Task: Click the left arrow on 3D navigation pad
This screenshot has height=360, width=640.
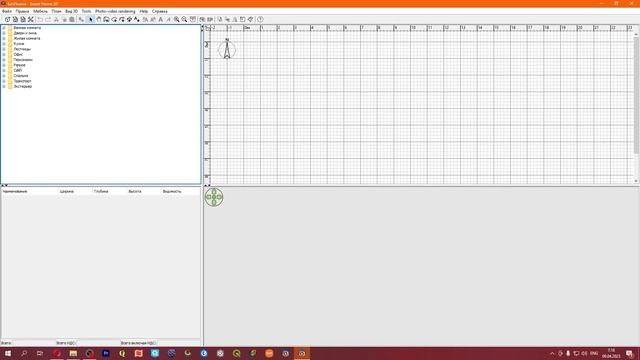Action: coord(209,197)
